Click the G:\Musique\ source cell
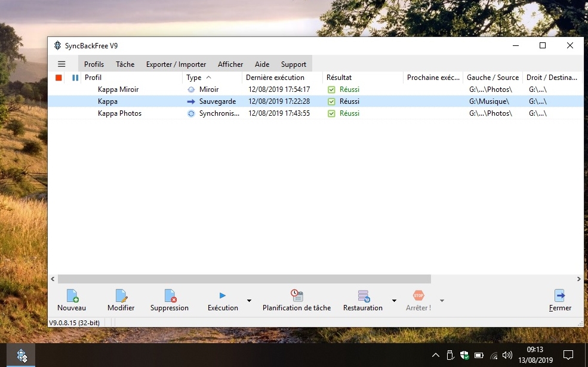 489,101
